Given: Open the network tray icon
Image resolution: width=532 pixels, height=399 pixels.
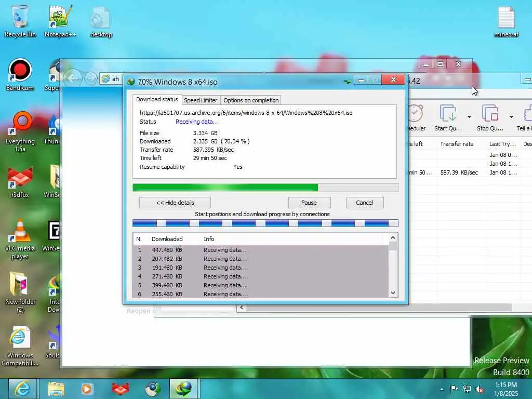Looking at the screenshot, I should pos(467,389).
